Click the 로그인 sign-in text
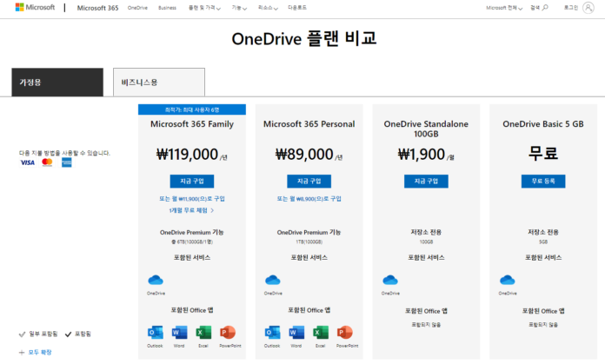The height and width of the screenshot is (364, 605). tap(571, 8)
